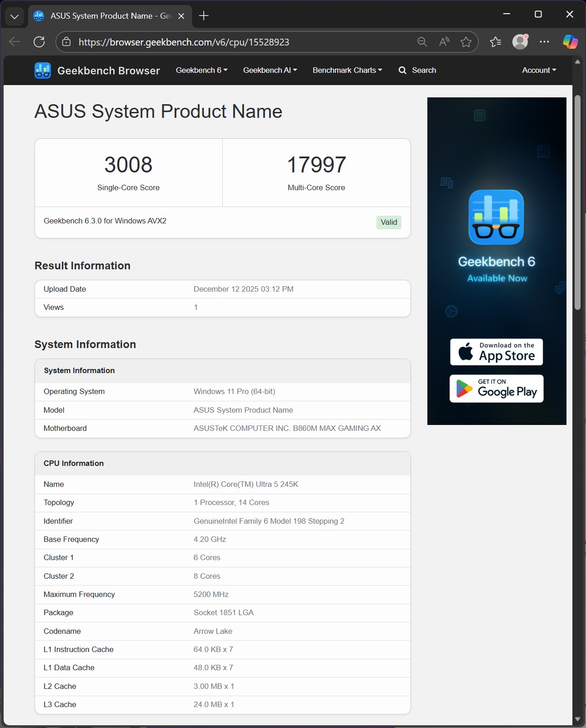Image resolution: width=586 pixels, height=728 pixels.
Task: Open the favorites list icon
Action: click(x=496, y=42)
